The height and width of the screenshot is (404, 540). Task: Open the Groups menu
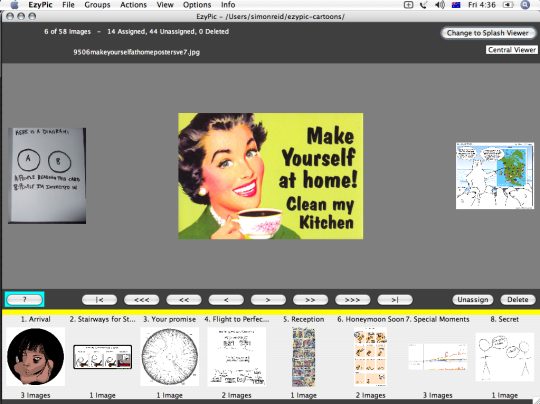pos(97,5)
